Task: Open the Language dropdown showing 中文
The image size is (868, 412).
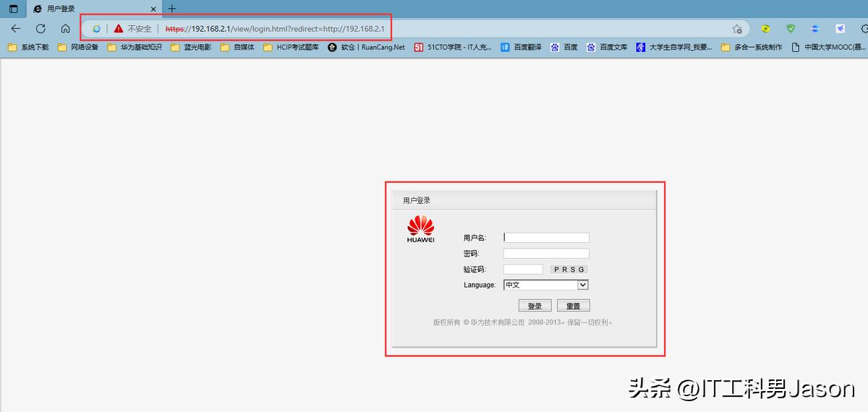Action: [x=546, y=285]
